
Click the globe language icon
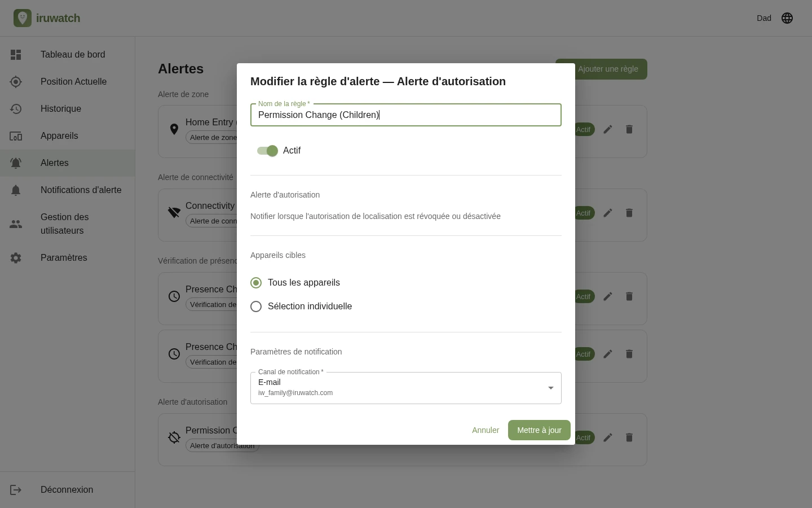pyautogui.click(x=787, y=18)
